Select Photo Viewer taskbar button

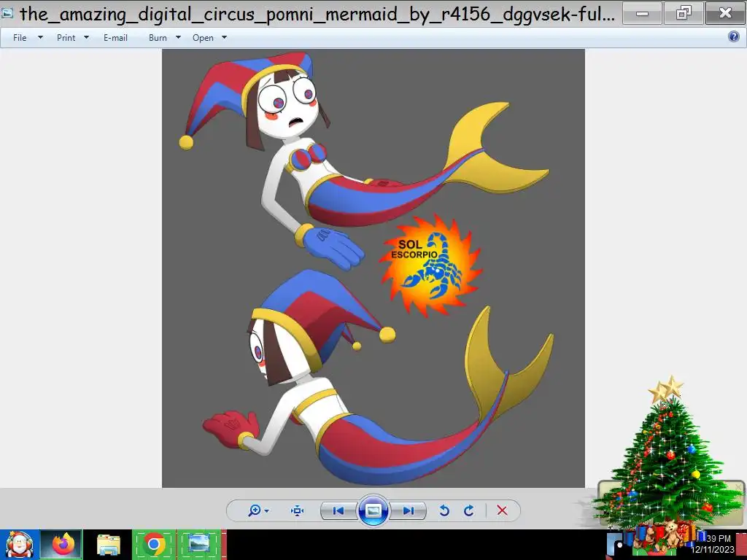tap(199, 545)
